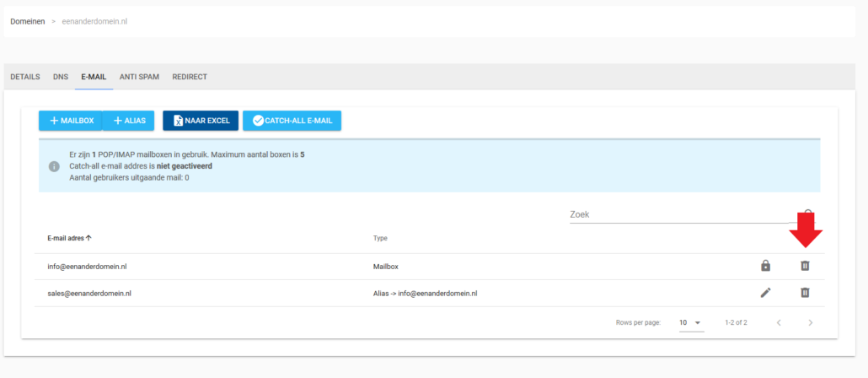Screen dimensions: 868x378
Task: Focus the Zoek search field
Action: point(683,214)
